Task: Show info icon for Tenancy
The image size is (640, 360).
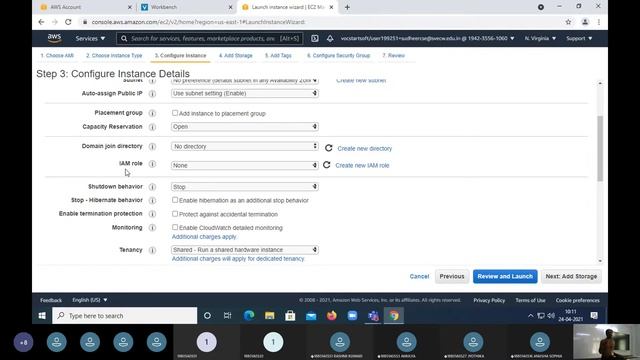Action: coord(152,250)
